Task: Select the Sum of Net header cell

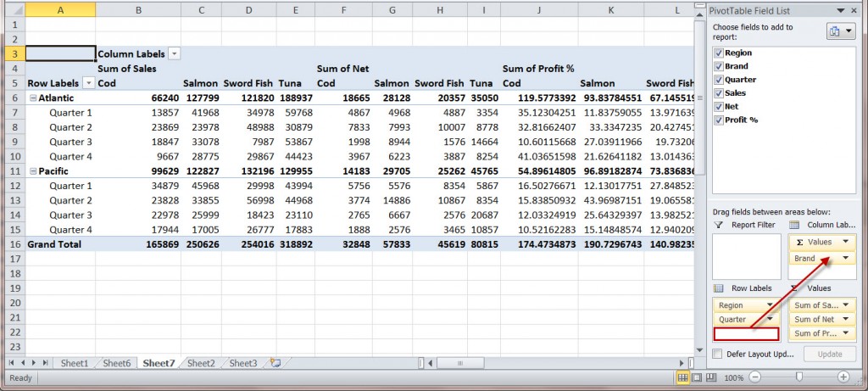Action: pos(343,69)
